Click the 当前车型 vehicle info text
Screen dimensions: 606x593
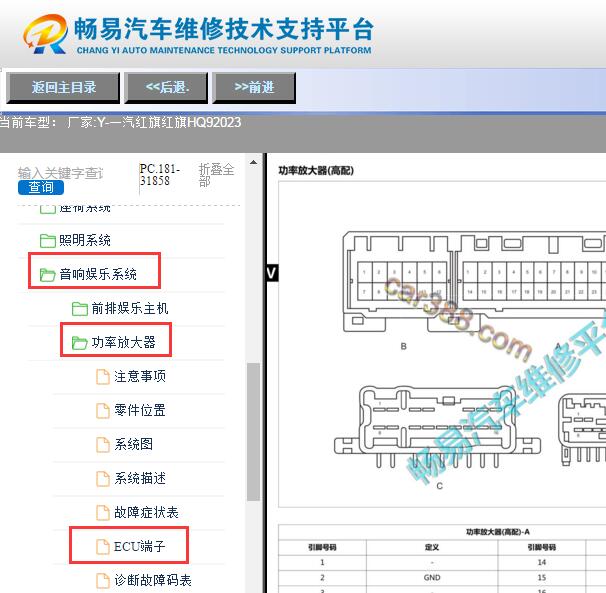120,123
